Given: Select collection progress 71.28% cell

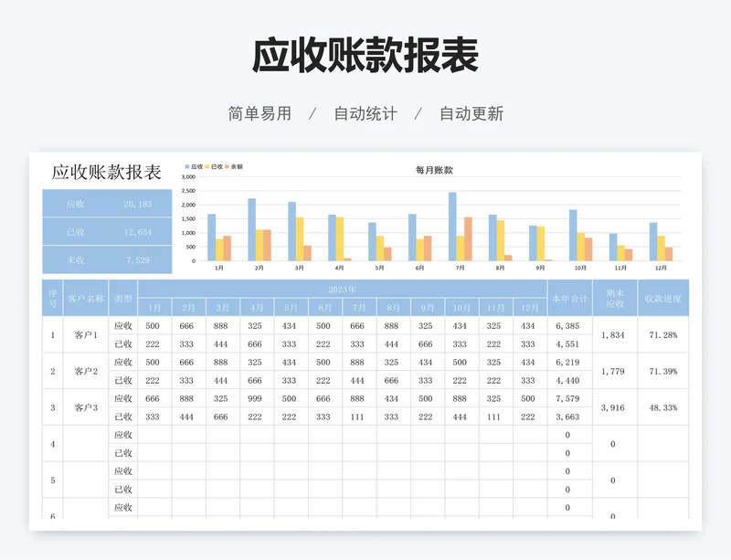Looking at the screenshot, I should 663,334.
